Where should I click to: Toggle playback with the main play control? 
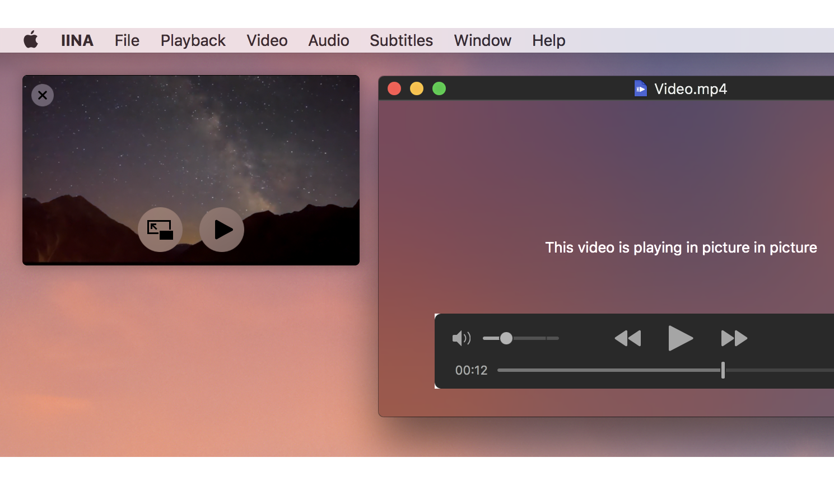(680, 338)
